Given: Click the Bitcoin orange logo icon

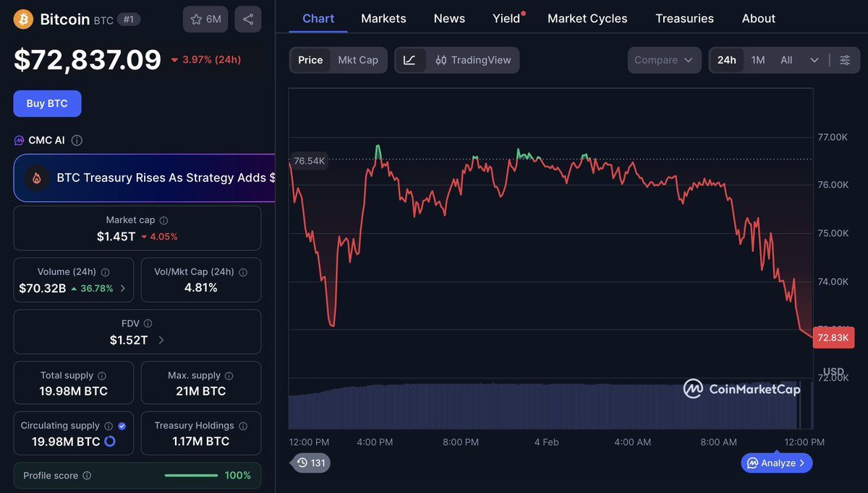Looking at the screenshot, I should [x=24, y=19].
